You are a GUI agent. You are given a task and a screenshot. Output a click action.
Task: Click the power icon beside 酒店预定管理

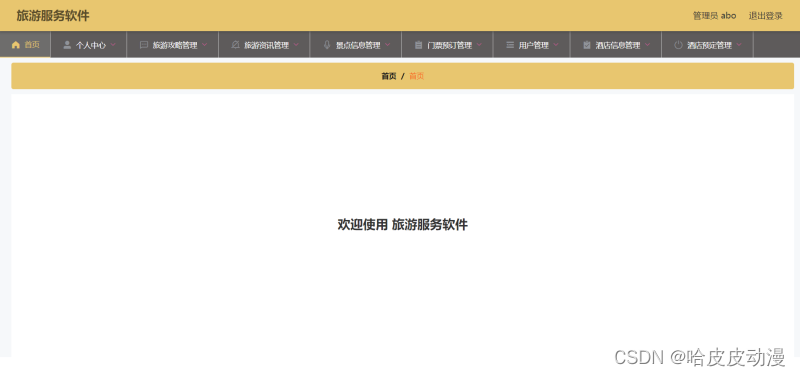click(678, 45)
